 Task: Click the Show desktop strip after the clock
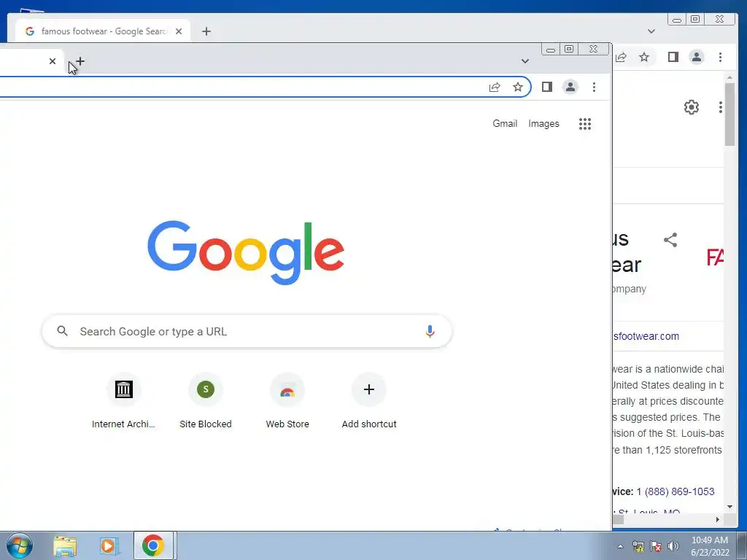pos(741,545)
